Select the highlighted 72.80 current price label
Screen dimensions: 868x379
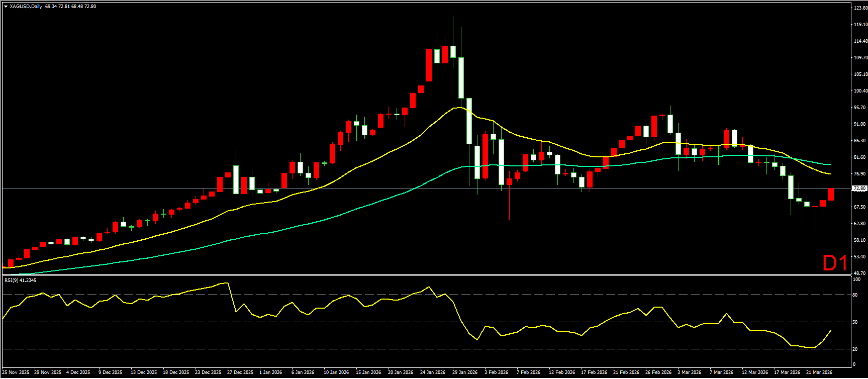(859, 188)
